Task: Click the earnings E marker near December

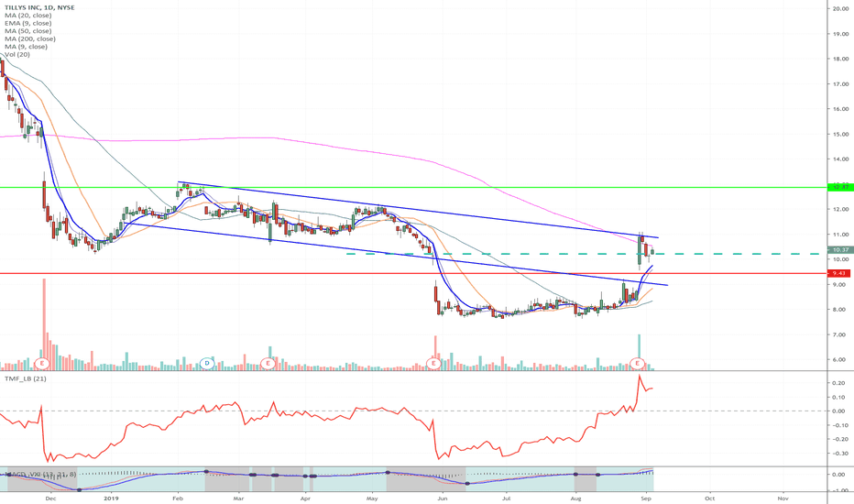Action: (42, 364)
